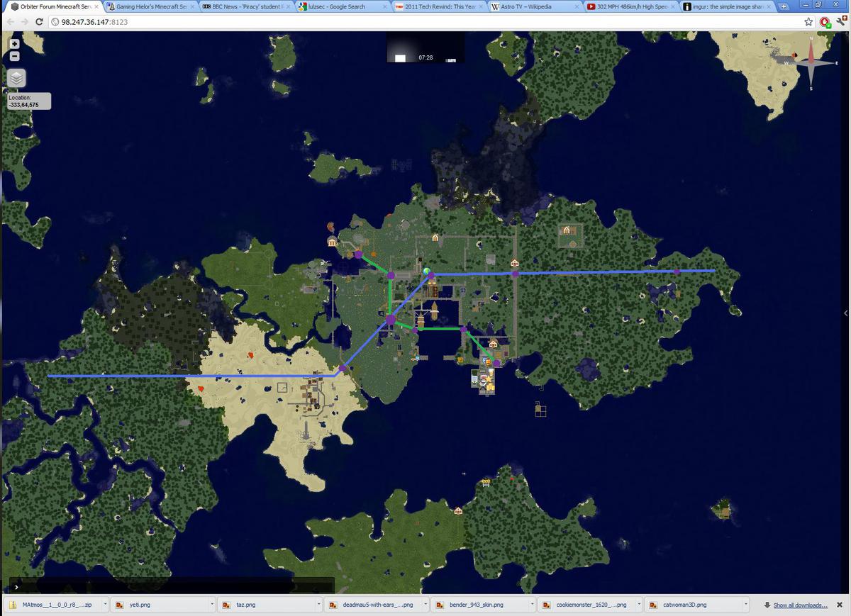Open dropdown arrow for taz.png download
This screenshot has width=851, height=616.
point(318,605)
